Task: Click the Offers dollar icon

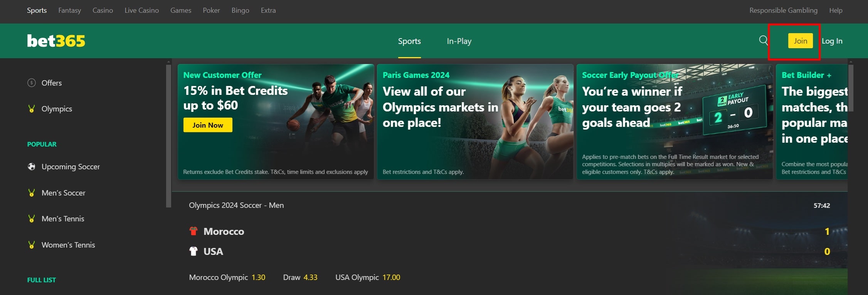Action: coord(32,83)
